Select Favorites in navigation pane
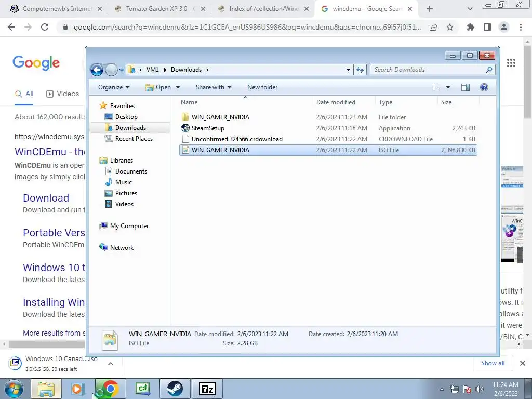532x399 pixels. [117, 106]
